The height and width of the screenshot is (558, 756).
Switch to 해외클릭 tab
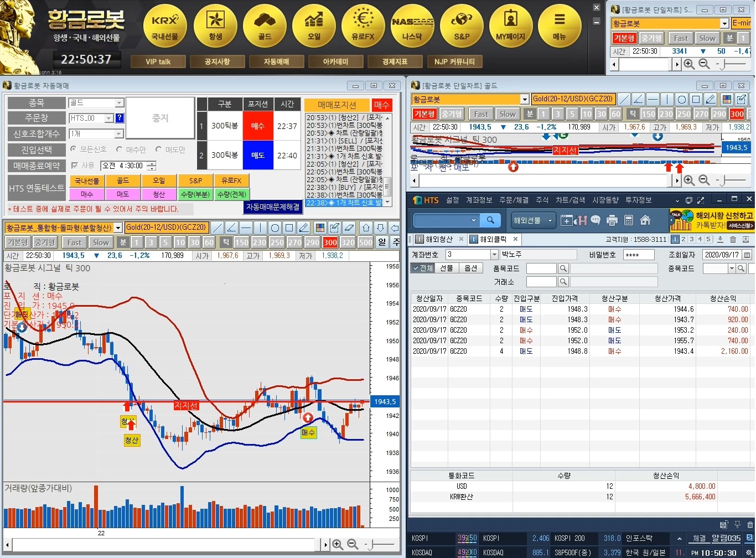click(x=493, y=239)
